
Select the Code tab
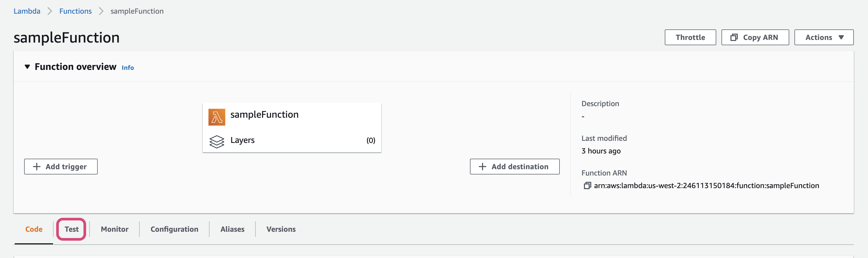pos(34,229)
